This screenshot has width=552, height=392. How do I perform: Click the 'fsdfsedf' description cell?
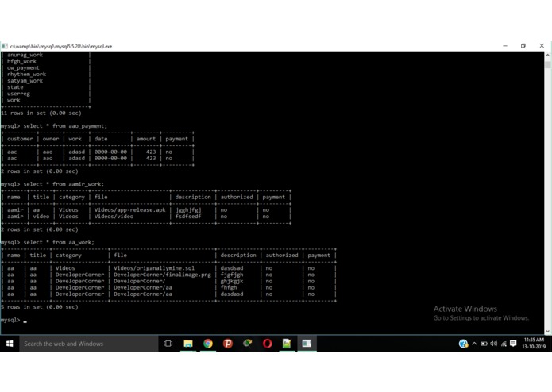188,216
